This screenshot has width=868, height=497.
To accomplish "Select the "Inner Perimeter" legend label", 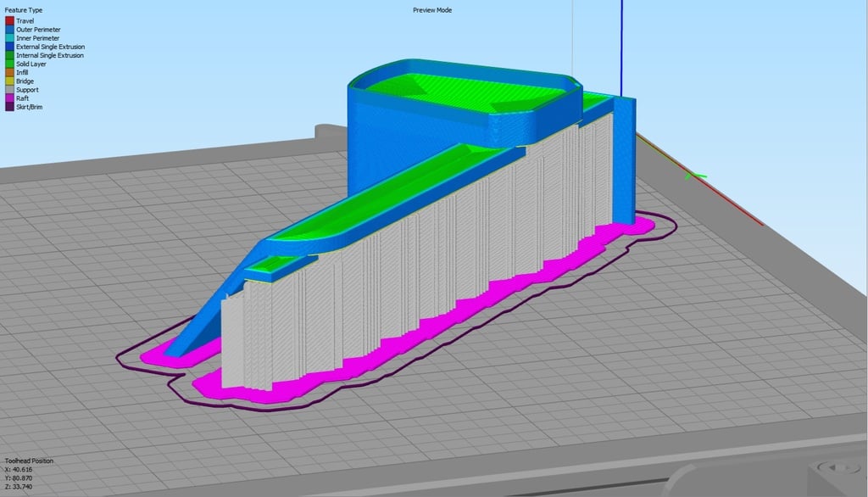I will pos(37,38).
